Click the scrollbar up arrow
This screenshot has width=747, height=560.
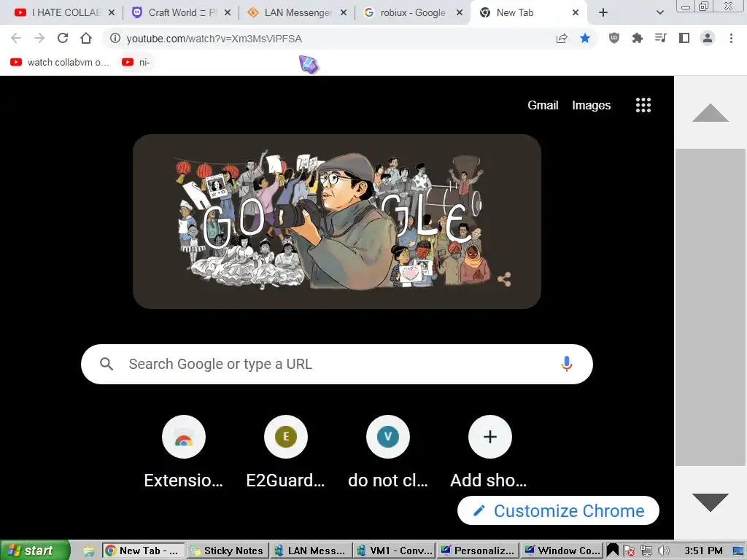point(711,112)
